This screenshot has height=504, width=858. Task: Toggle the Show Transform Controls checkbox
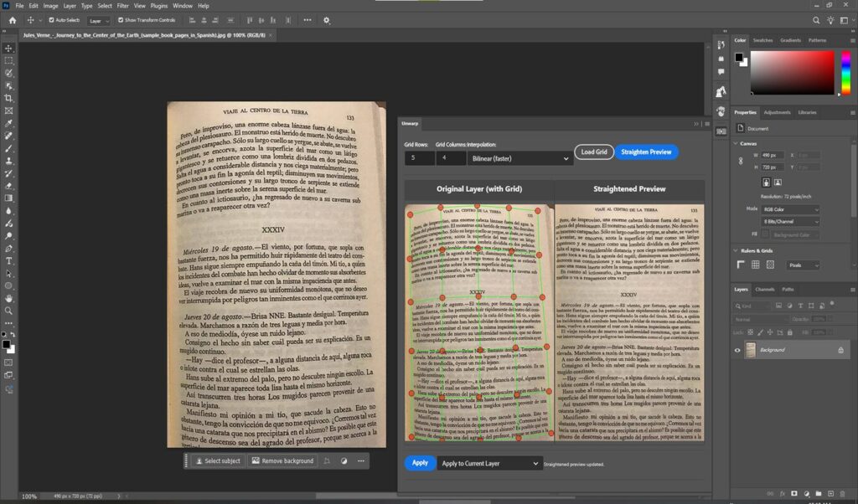(121, 20)
